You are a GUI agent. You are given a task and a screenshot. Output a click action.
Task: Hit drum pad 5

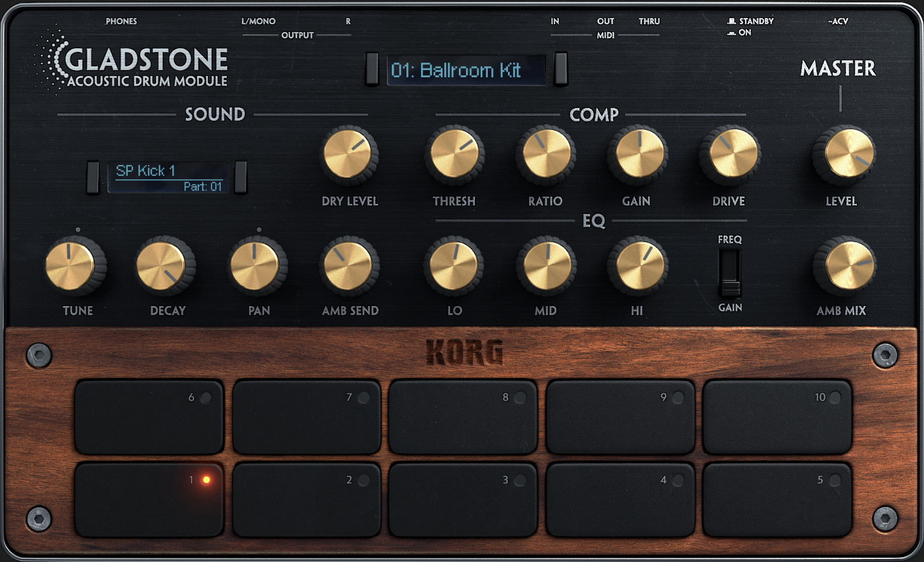777,500
